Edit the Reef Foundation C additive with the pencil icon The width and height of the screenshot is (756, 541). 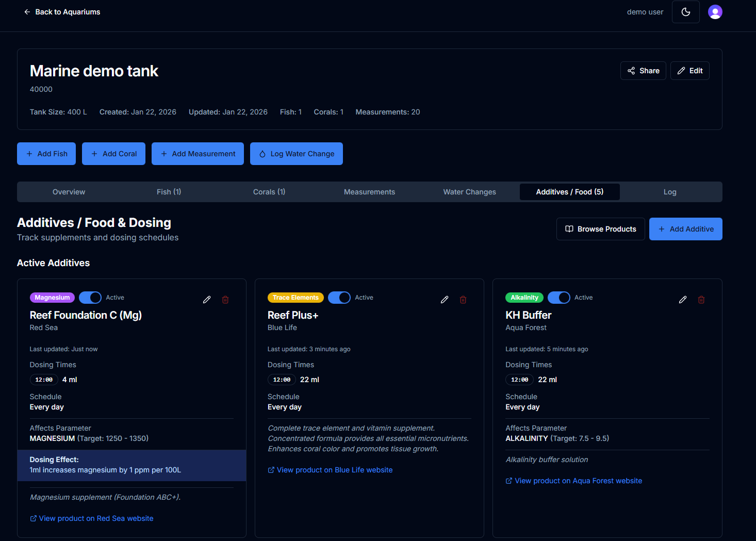207,300
